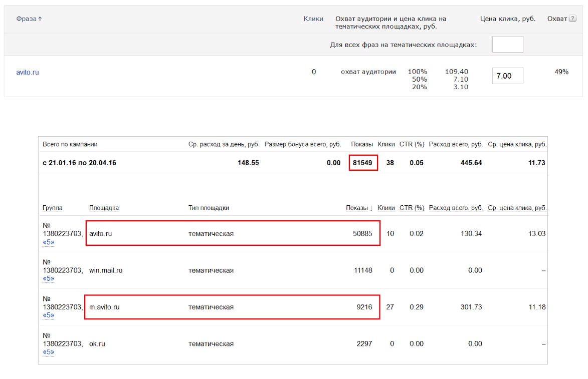Viewport: 588px width, 379px height.
Task: Open the blue avito.ru phrase link
Action: click(x=28, y=72)
